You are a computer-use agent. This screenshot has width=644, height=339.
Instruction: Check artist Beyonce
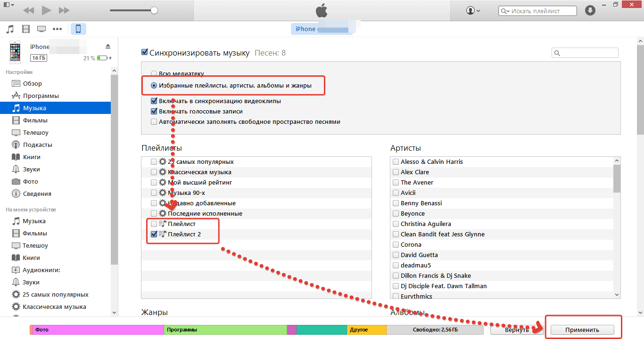pos(396,213)
